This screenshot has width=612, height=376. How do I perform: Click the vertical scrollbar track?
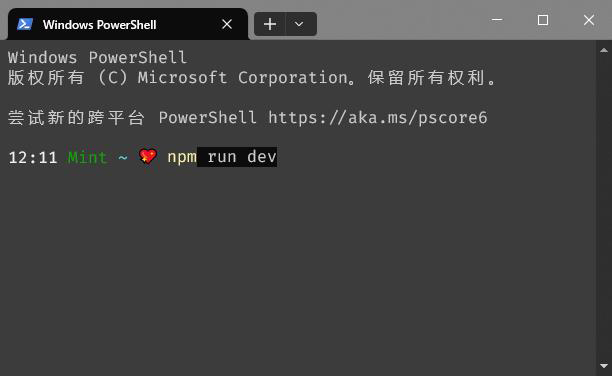coord(604,208)
